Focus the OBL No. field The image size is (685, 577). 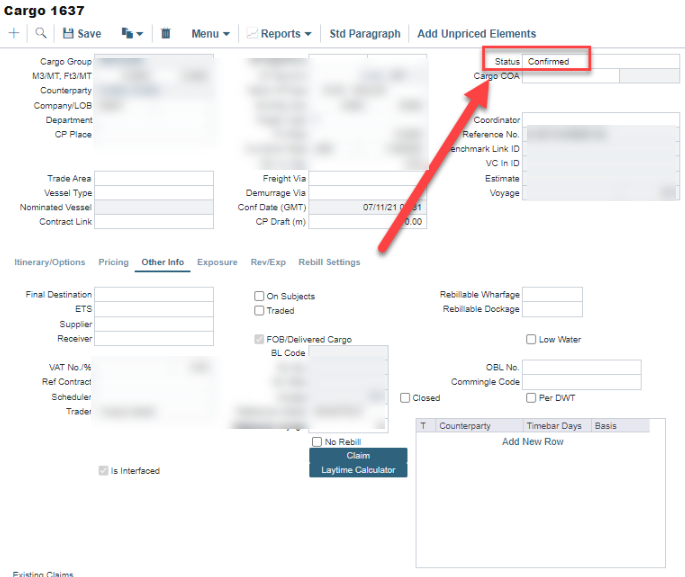(581, 367)
